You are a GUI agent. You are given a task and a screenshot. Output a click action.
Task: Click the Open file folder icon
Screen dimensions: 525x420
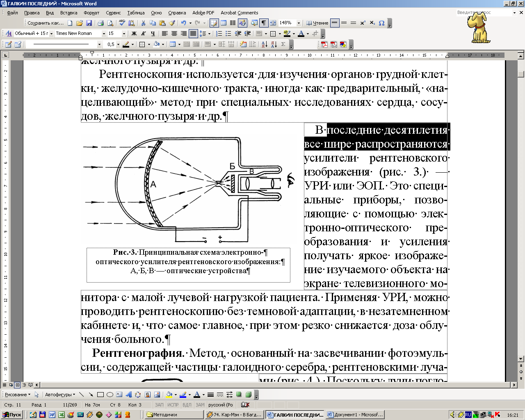pos(80,23)
